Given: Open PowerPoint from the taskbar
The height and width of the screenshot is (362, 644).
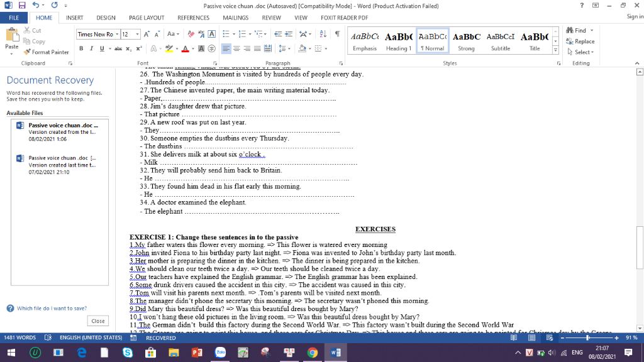Looking at the screenshot, I should click(x=197, y=353).
